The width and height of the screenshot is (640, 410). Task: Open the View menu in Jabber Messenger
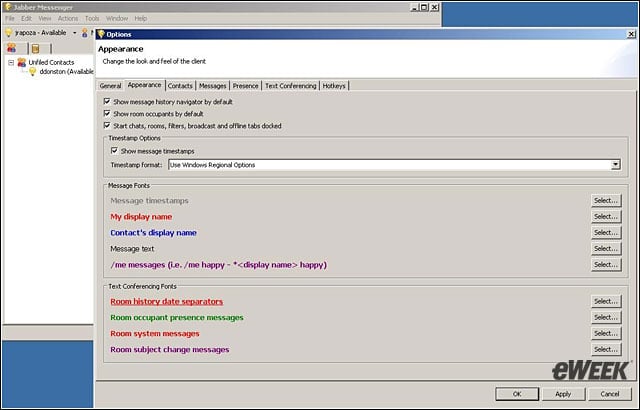pyautogui.click(x=45, y=18)
